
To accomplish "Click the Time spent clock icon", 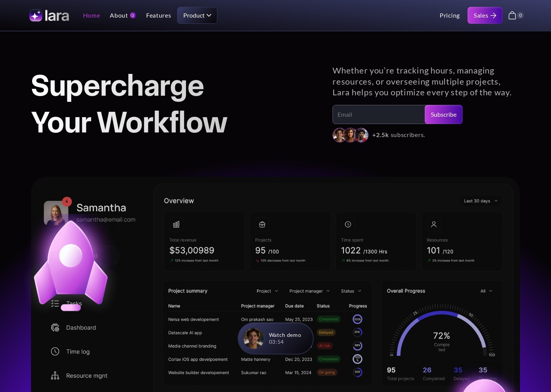I will click(348, 224).
